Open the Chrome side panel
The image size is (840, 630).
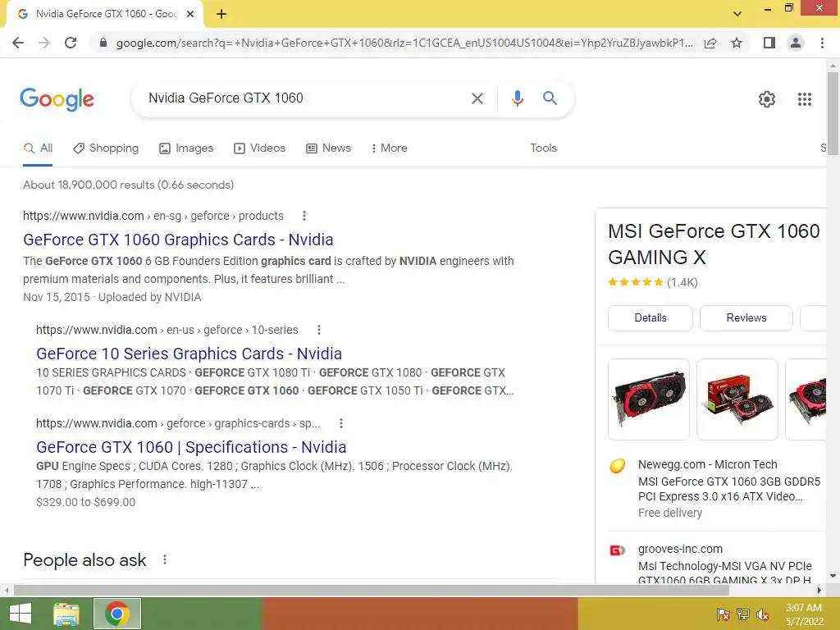(769, 43)
